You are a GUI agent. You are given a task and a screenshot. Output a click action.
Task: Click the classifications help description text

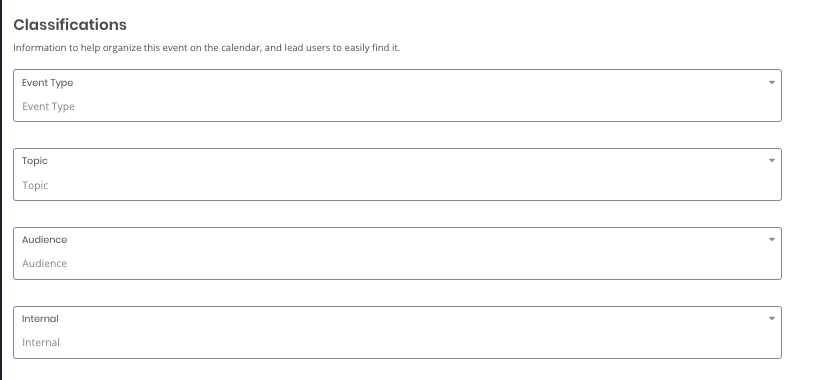207,48
